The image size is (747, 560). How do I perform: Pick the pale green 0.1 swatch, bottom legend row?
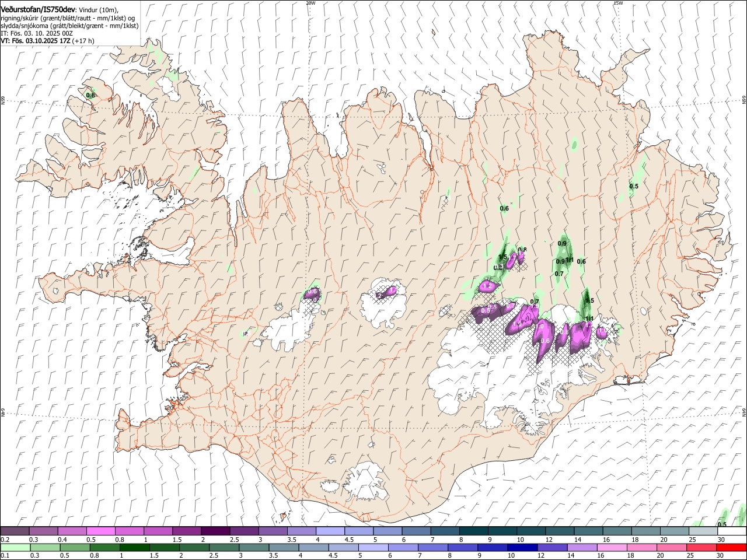pos(15,547)
